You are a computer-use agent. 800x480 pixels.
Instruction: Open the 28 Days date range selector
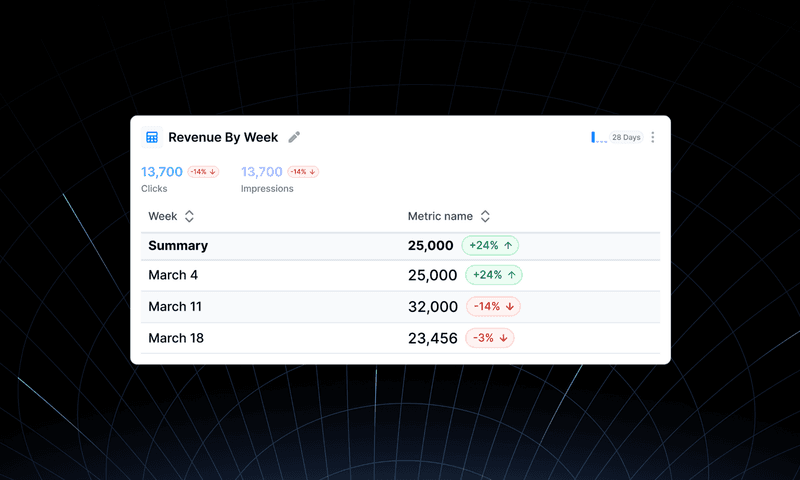click(x=626, y=137)
